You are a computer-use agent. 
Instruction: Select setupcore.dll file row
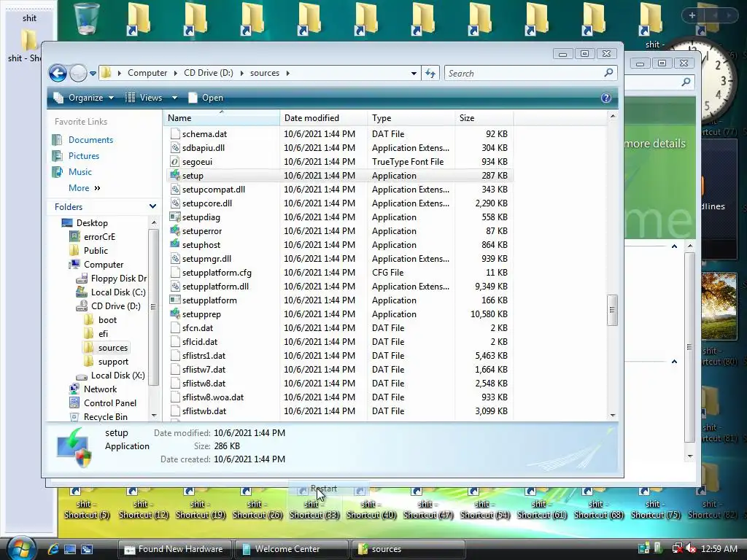[x=338, y=203]
